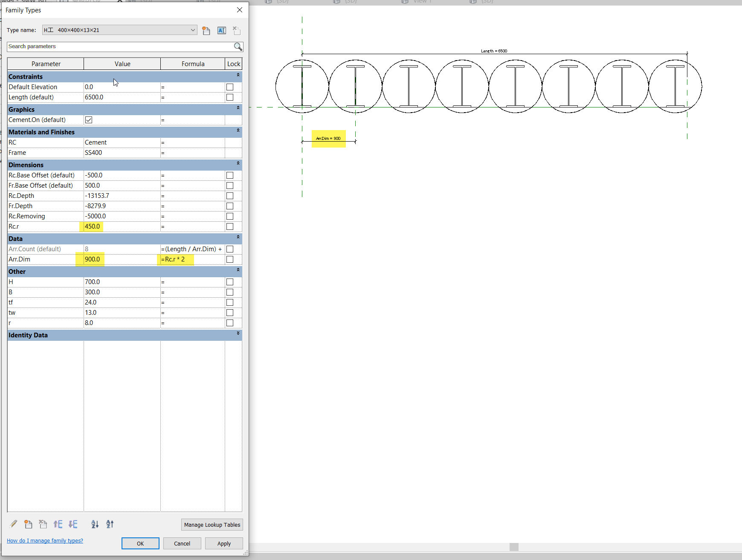Delete the current family type
Image resolution: width=742 pixels, height=560 pixels.
point(236,30)
